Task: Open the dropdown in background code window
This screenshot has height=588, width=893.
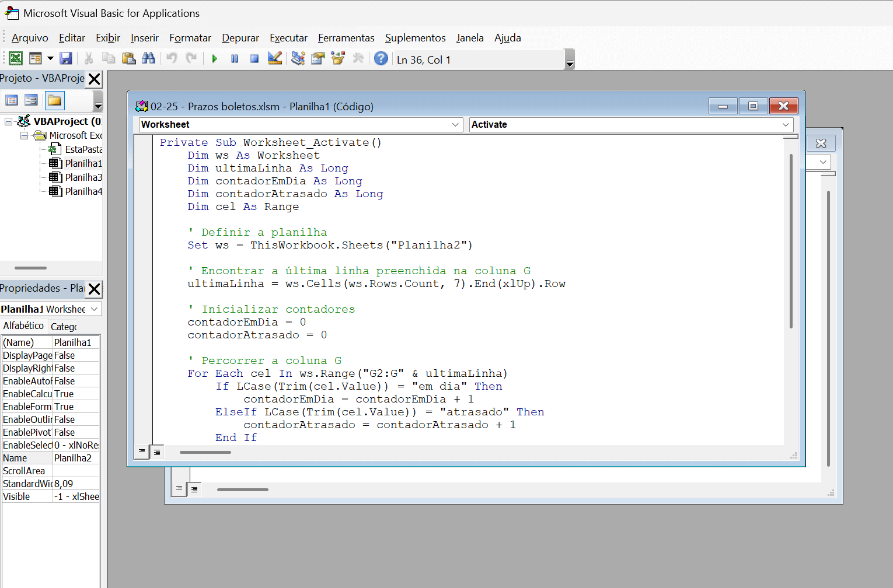Action: click(823, 162)
